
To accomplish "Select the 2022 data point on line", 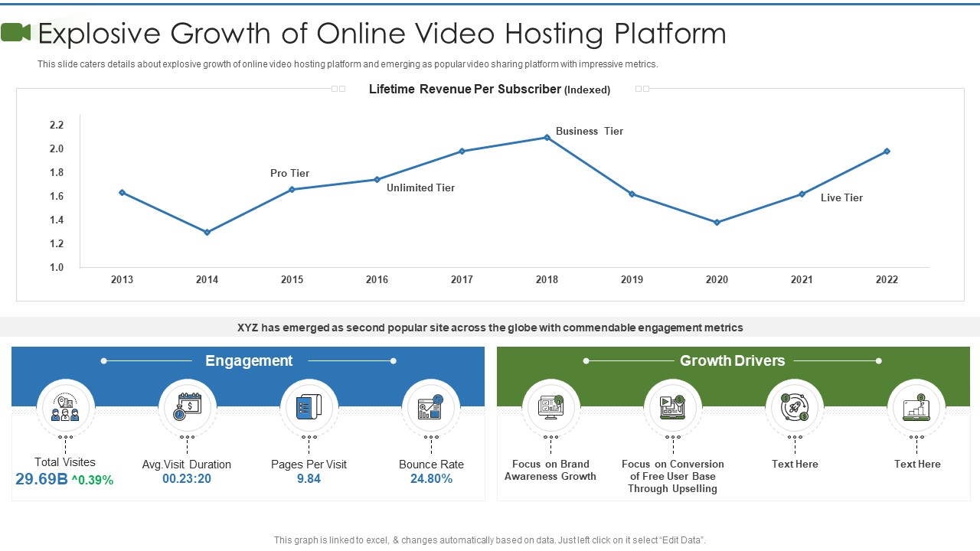I will tap(887, 152).
